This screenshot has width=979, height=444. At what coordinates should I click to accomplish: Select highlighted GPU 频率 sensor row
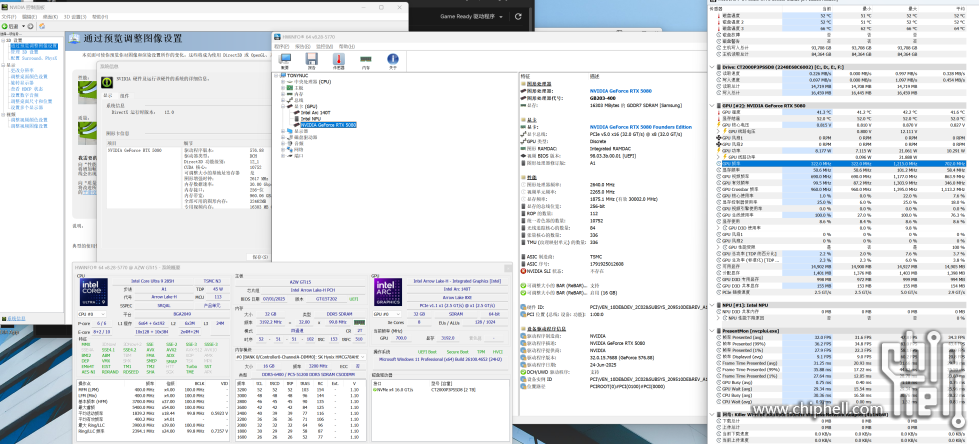click(x=844, y=163)
